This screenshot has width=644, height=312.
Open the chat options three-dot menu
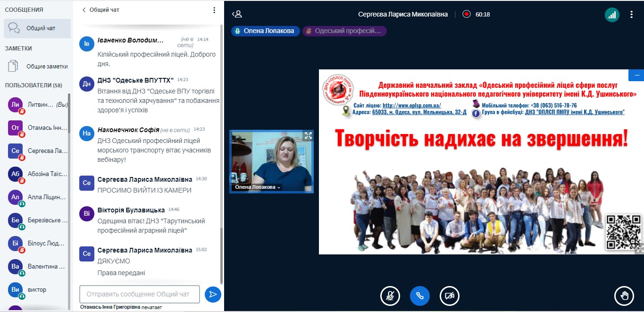[x=214, y=10]
